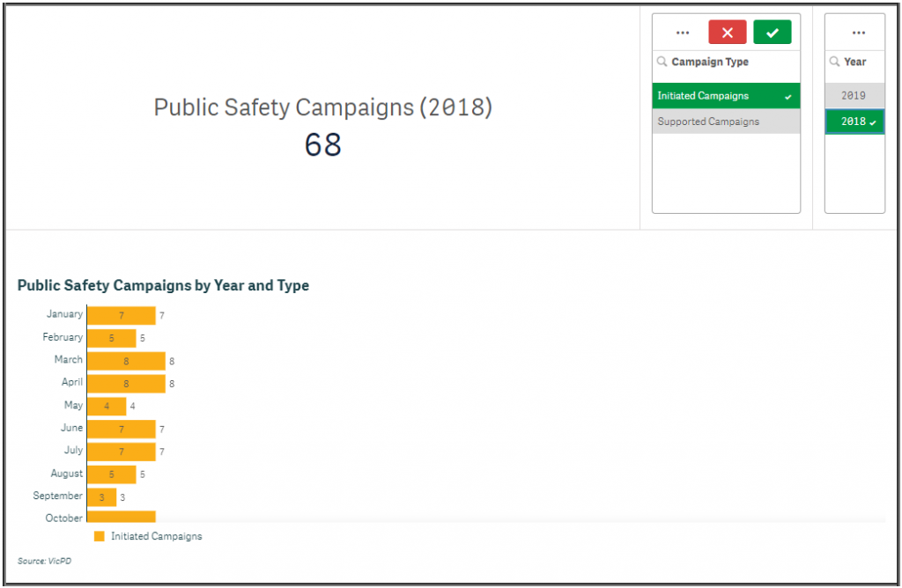
Task: Click the Year filter title
Action: tap(855, 62)
